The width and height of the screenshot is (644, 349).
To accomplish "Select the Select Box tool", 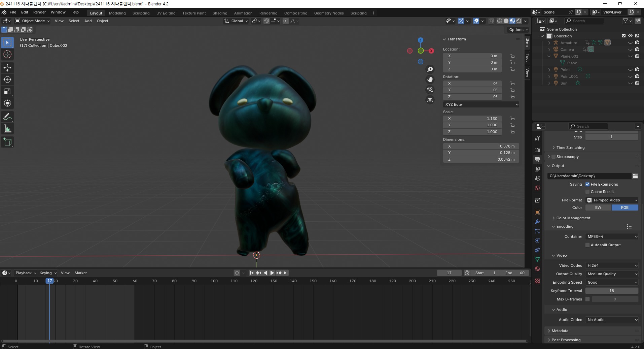I will click(7, 42).
